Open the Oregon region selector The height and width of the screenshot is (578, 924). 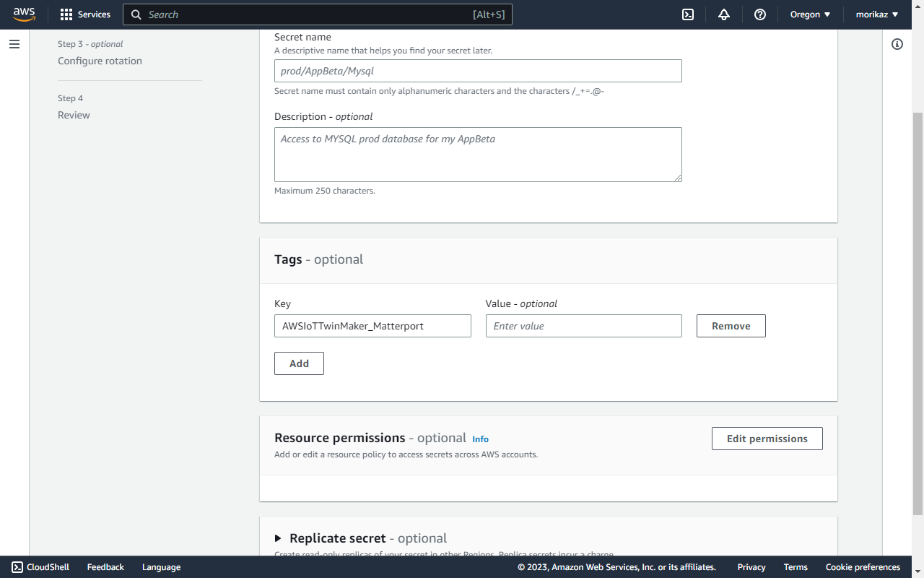pos(809,14)
